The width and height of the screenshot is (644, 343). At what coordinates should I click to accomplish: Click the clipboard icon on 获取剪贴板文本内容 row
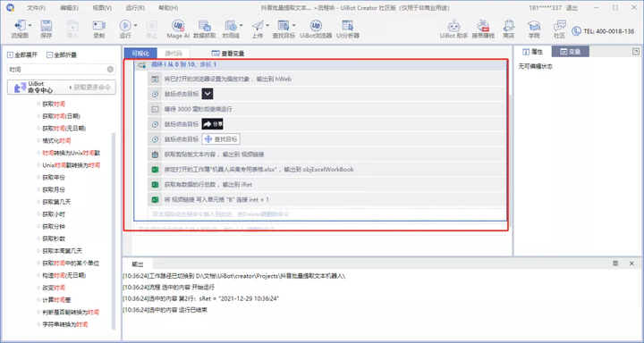click(x=155, y=155)
